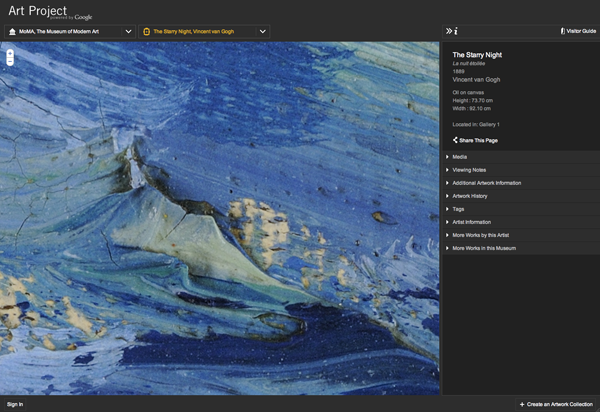Click the info "i" icon
Image resolution: width=600 pixels, height=412 pixels.
pos(456,31)
